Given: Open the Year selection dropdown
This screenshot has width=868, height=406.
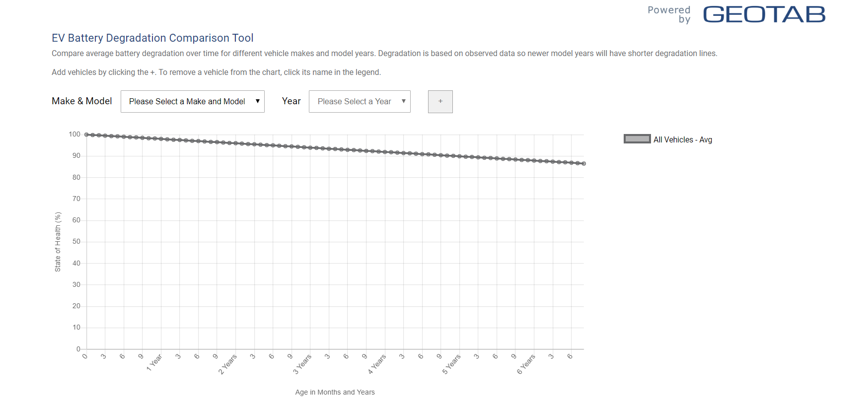Looking at the screenshot, I should pyautogui.click(x=360, y=101).
